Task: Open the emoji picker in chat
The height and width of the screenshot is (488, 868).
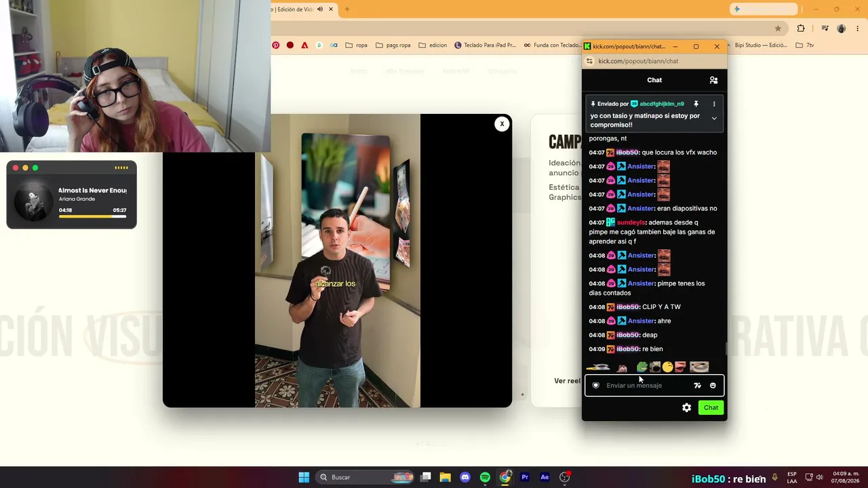Action: (713, 386)
